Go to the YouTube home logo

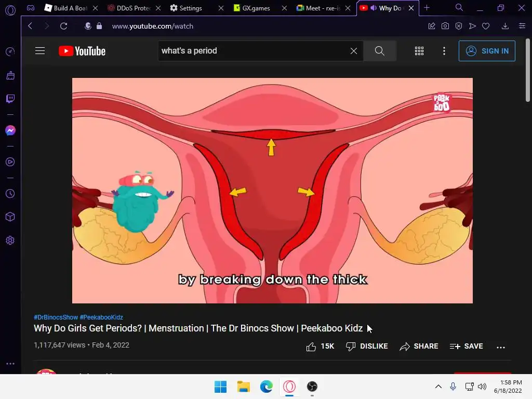[82, 51]
